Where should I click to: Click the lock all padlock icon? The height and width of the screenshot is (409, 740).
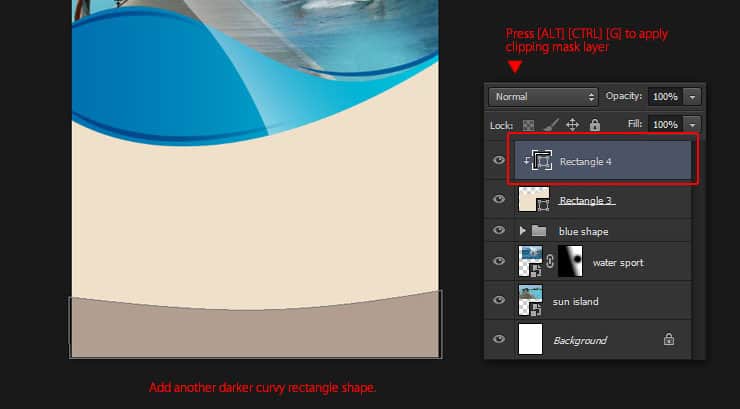(x=595, y=125)
